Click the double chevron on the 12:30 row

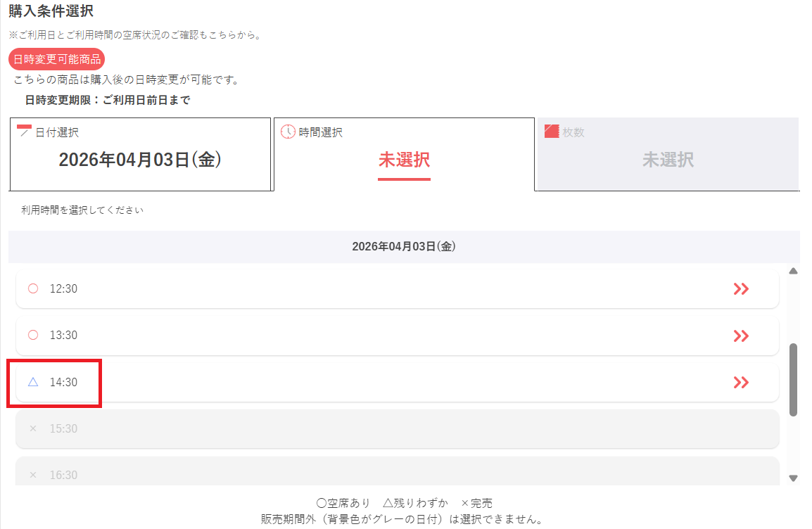(x=740, y=288)
